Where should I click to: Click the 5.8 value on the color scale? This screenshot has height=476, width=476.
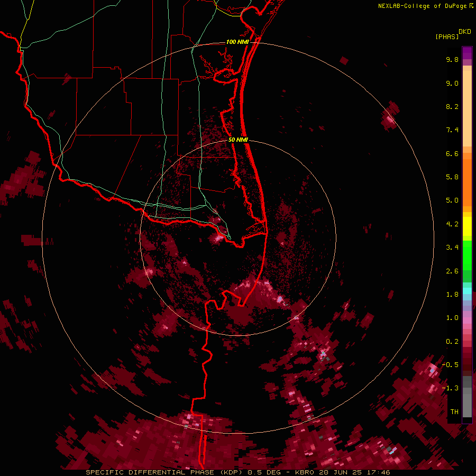click(452, 177)
